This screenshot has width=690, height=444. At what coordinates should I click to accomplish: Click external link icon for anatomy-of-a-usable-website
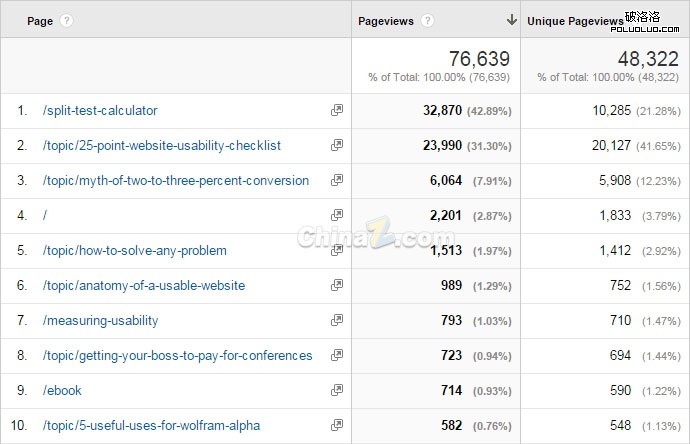[337, 286]
